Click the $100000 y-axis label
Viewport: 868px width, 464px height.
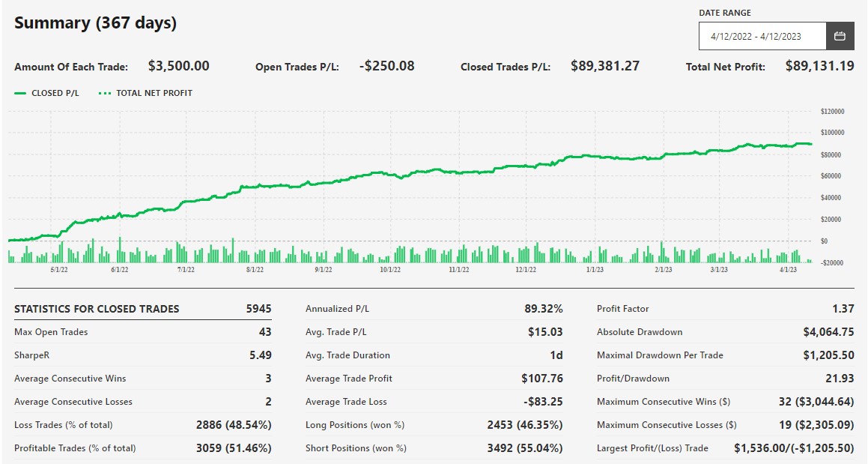pyautogui.click(x=832, y=133)
